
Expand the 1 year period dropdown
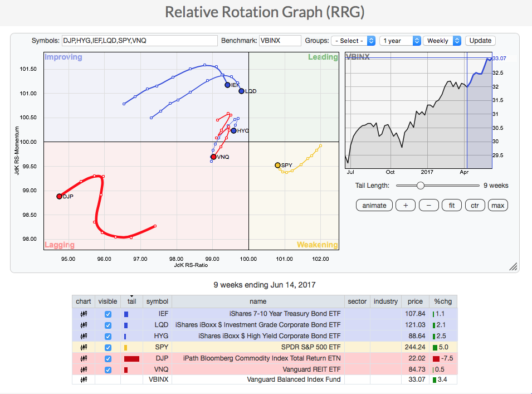coord(400,41)
